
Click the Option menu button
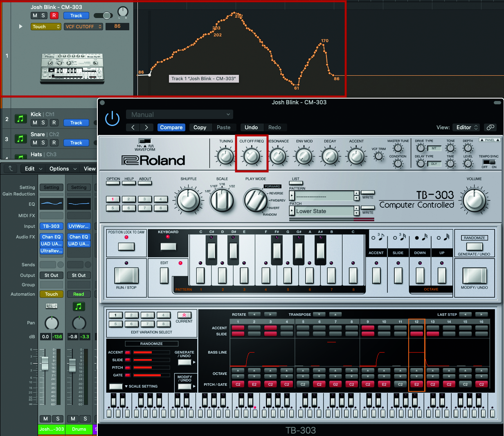(113, 183)
